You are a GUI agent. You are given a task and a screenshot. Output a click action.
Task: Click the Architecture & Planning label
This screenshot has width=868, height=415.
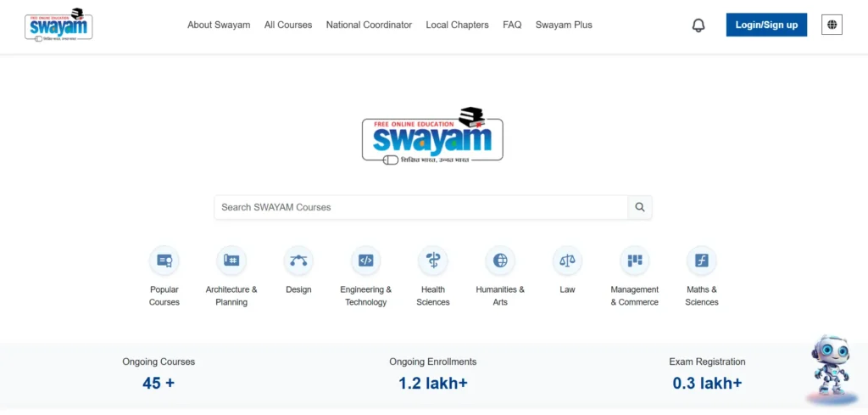231,296
